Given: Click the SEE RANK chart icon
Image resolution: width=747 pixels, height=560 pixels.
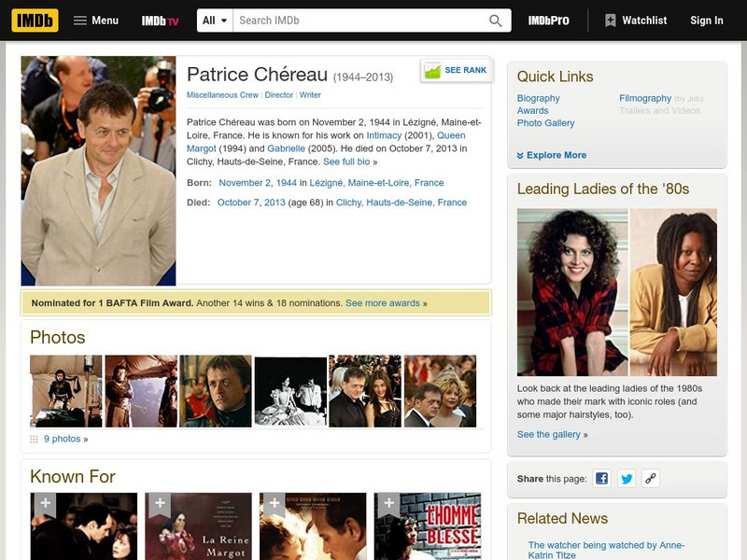Looking at the screenshot, I should point(435,68).
